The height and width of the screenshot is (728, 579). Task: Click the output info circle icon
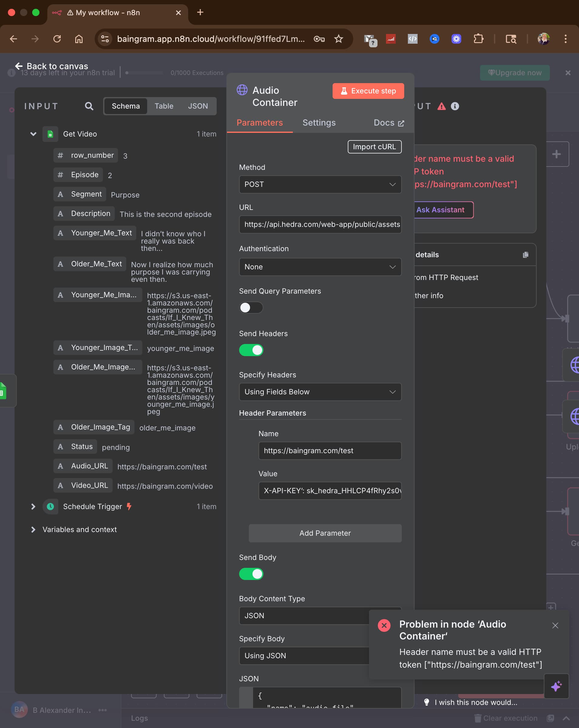pyautogui.click(x=455, y=106)
